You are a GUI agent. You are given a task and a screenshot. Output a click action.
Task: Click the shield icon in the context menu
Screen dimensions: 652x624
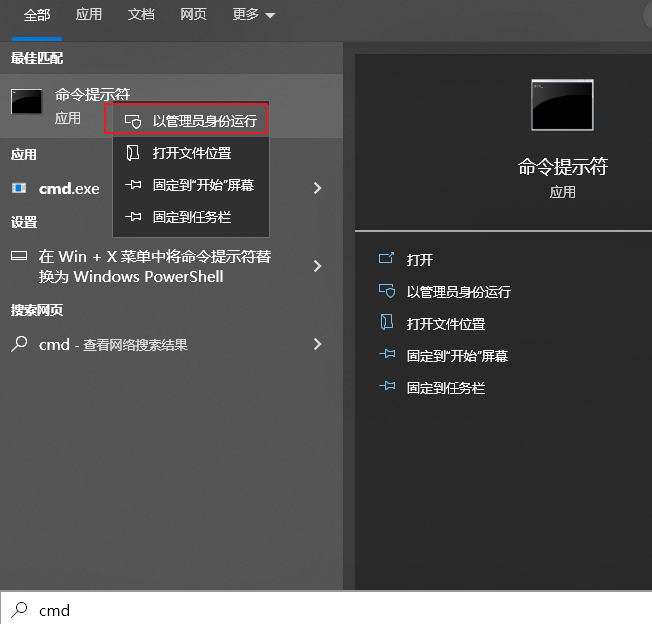[x=133, y=121]
